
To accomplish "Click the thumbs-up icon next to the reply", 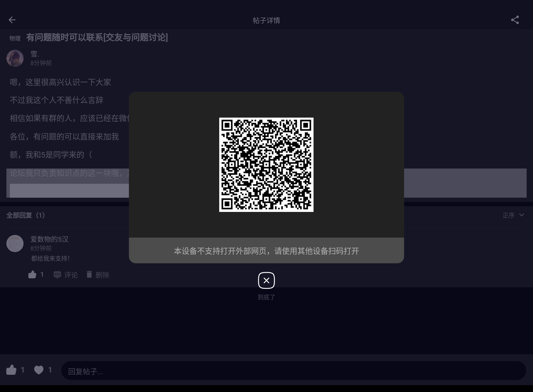I will pos(33,274).
